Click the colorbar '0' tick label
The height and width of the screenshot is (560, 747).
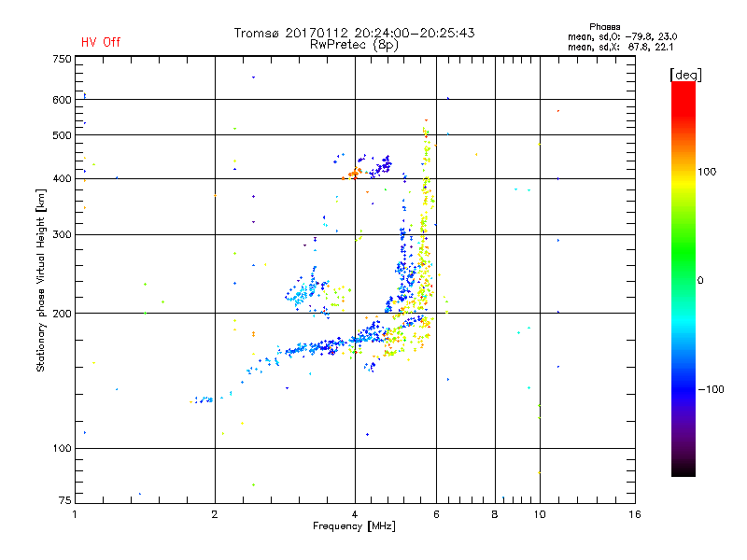coord(699,281)
